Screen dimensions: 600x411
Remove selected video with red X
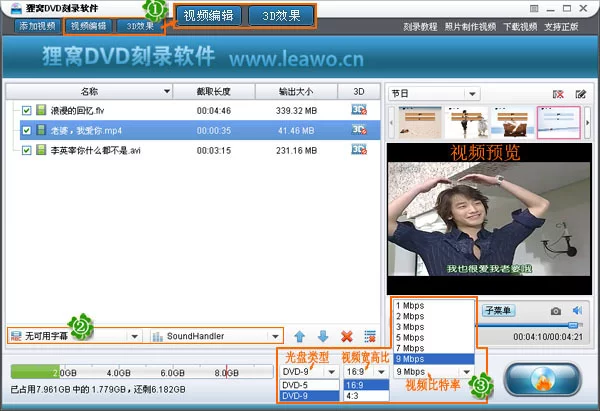click(x=347, y=336)
